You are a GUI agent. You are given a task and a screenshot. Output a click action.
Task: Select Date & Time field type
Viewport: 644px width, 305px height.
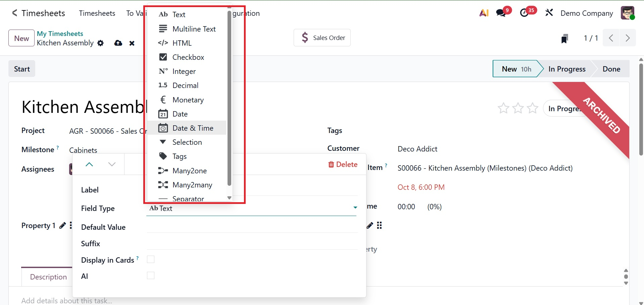point(193,128)
